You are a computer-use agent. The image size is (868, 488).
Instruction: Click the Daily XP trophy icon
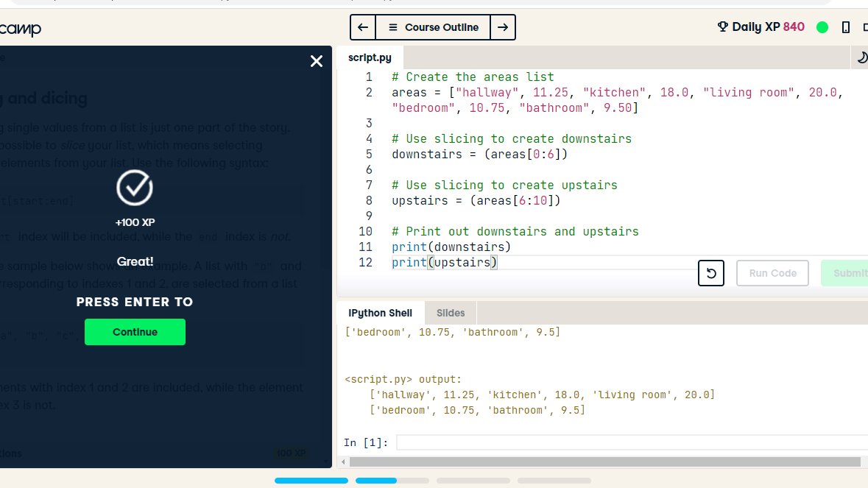tap(722, 26)
